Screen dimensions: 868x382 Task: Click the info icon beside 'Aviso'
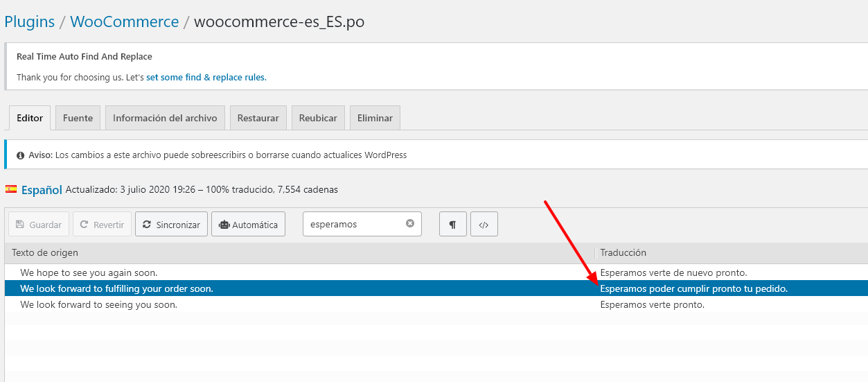click(x=20, y=155)
